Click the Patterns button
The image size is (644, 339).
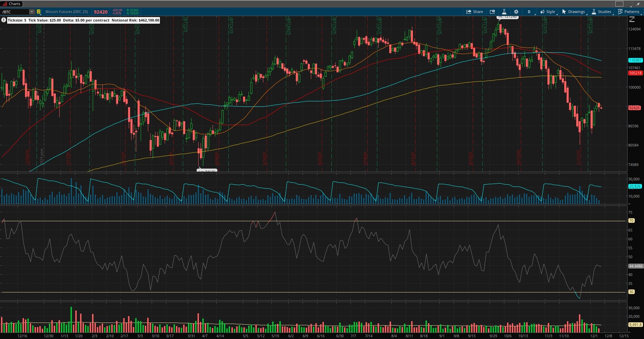(629, 12)
